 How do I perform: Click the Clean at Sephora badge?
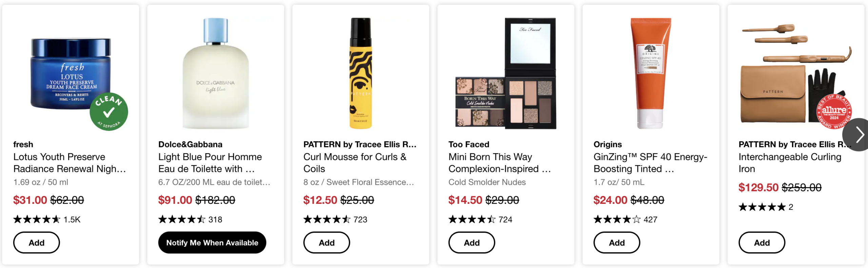[x=109, y=111]
